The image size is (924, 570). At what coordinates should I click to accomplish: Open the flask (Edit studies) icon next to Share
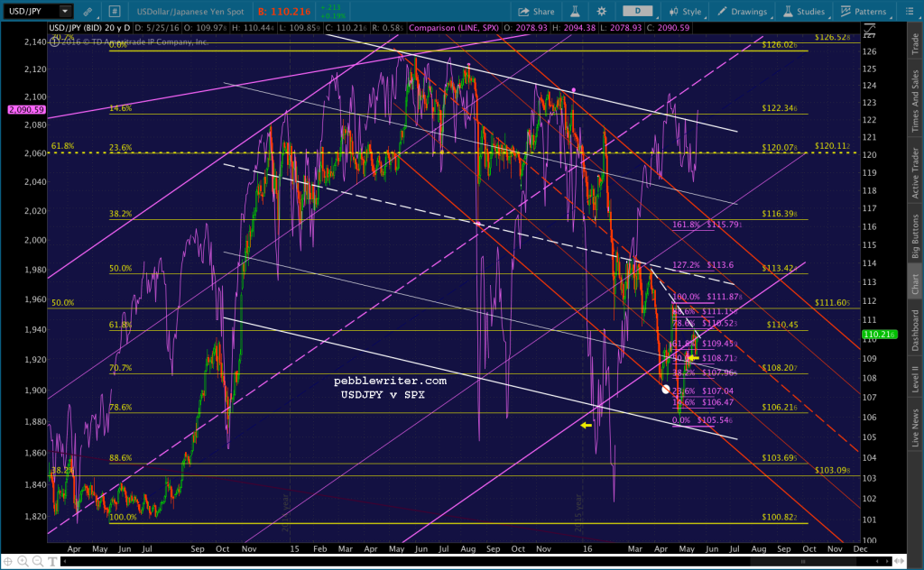575,11
